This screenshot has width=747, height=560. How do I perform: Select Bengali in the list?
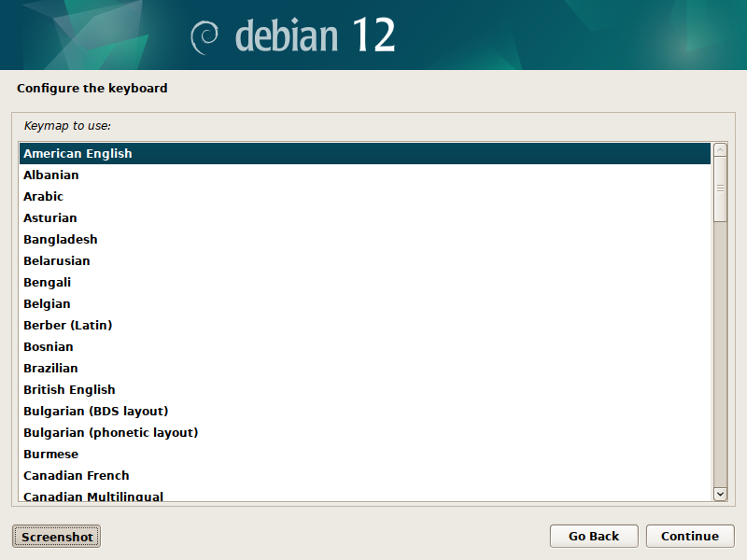(365, 282)
